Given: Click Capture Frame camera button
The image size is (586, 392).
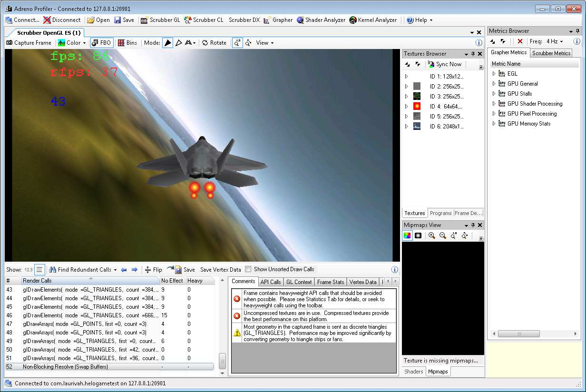Looking at the screenshot, I should 29,43.
